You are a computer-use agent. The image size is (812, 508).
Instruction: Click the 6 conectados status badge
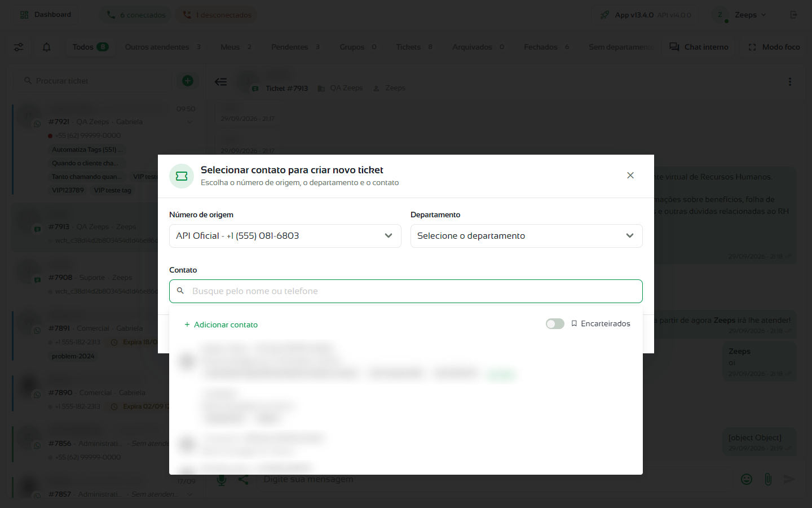(136, 15)
